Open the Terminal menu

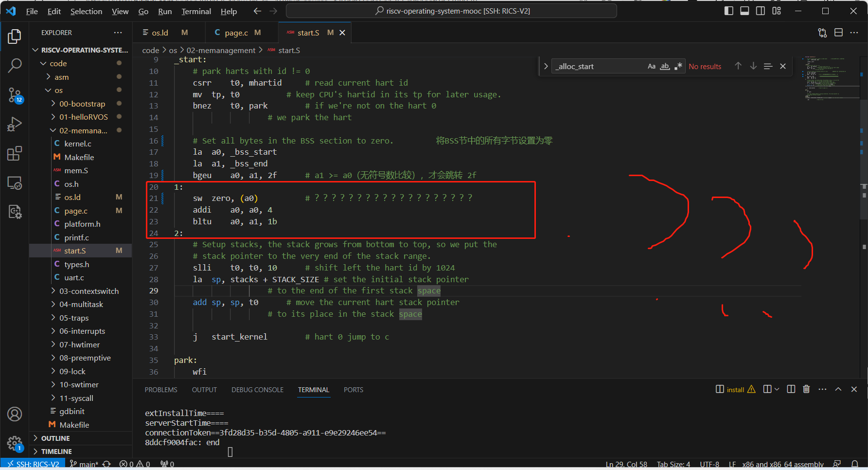point(196,11)
